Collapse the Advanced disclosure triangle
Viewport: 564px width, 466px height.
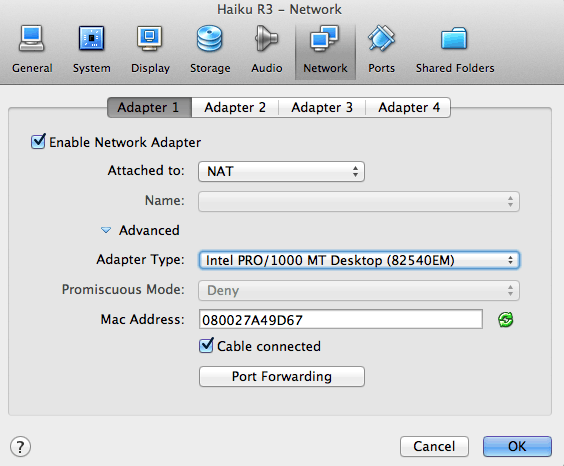[106, 230]
